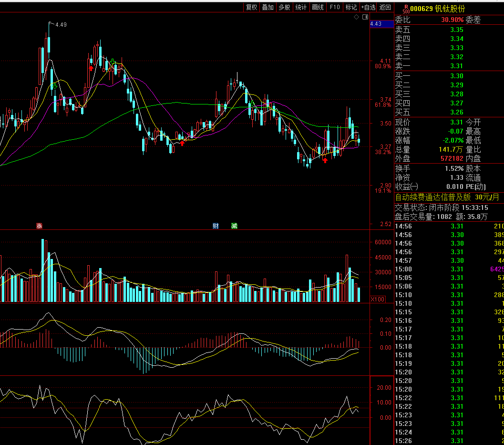Click the 4.43 price axis box
The height and width of the screenshot is (445, 504).
(x=381, y=24)
